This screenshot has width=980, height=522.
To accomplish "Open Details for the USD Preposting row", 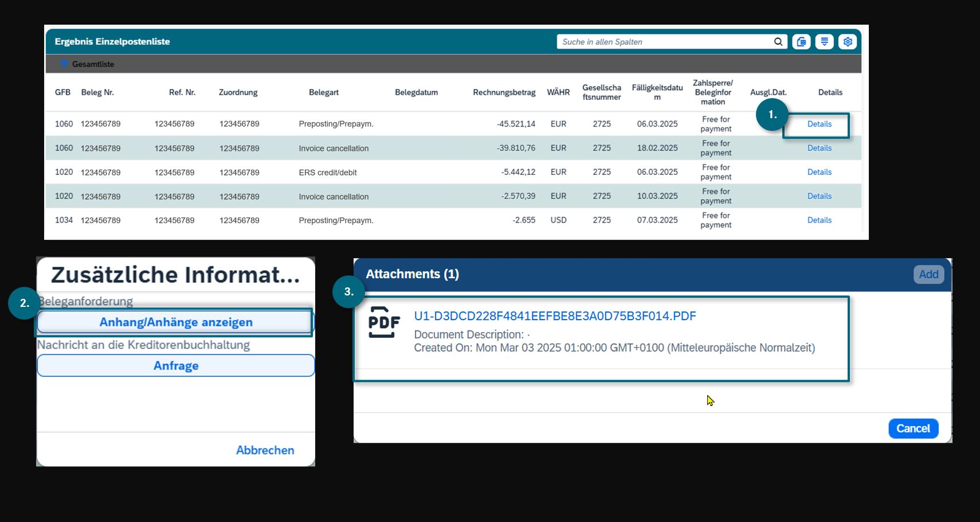I will (x=819, y=220).
